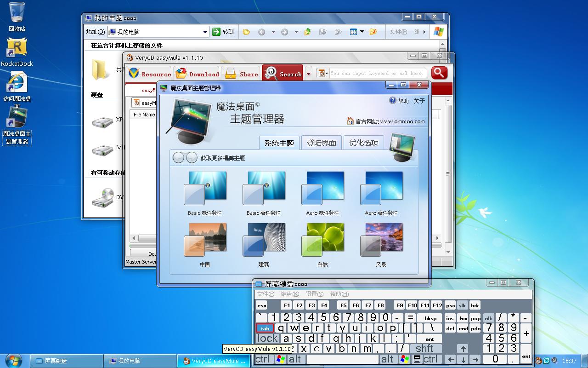Open the Resource tab in easyMule
Image resolution: width=588 pixels, height=368 pixels.
tap(149, 74)
